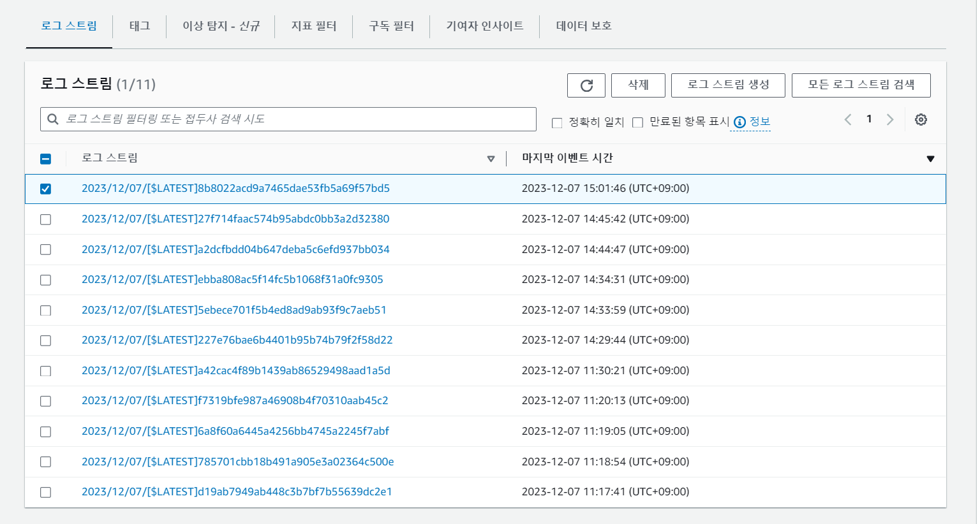Image resolution: width=980 pixels, height=524 pixels.
Task: Focus the log stream filter search field
Action: click(x=288, y=119)
